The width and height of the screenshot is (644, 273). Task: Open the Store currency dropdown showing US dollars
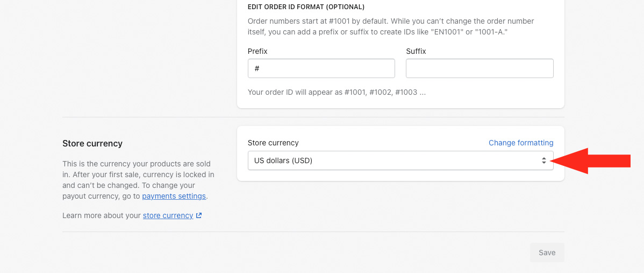pyautogui.click(x=400, y=161)
